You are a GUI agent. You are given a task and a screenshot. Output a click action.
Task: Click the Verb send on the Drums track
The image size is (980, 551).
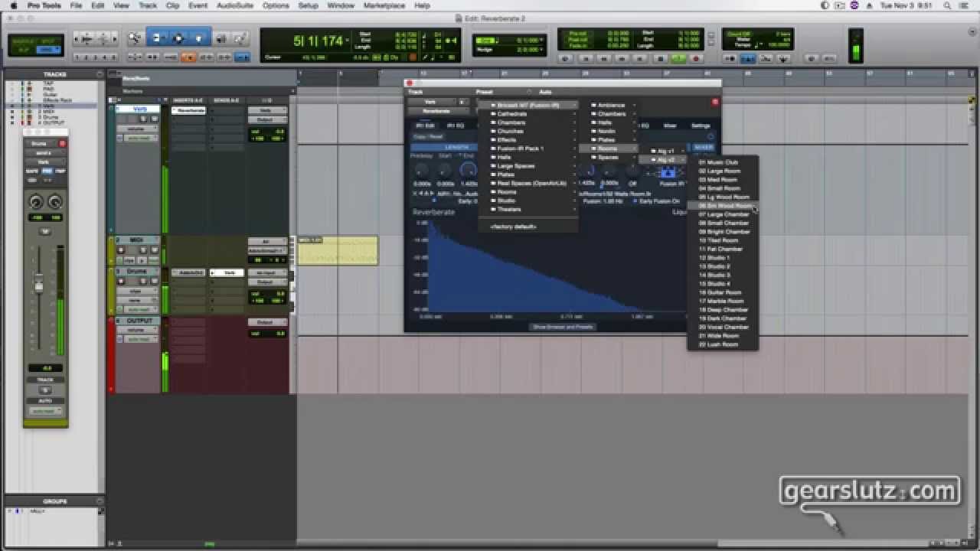pos(228,272)
